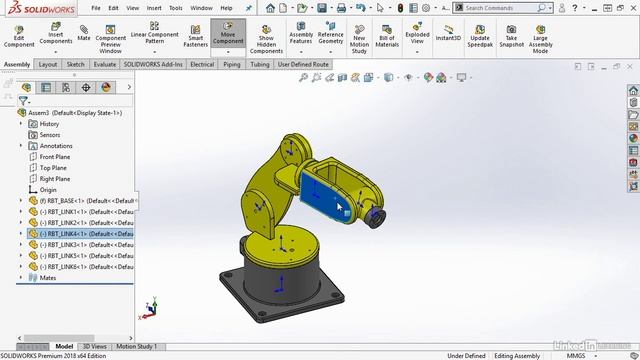
Task: Switch to the Evaluate tab
Action: tap(104, 64)
